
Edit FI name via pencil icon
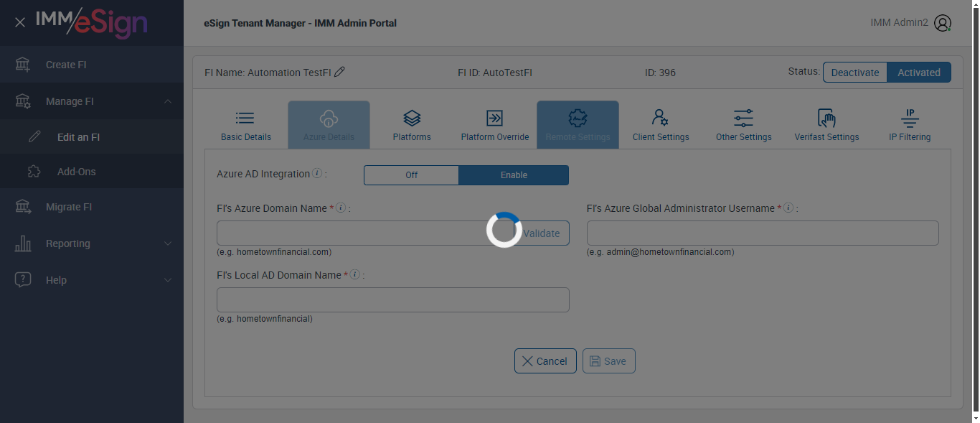[340, 72]
